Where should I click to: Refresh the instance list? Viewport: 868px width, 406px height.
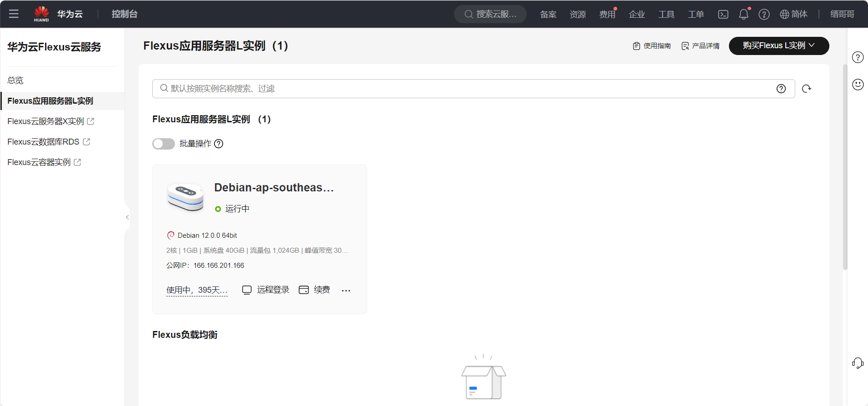point(807,89)
